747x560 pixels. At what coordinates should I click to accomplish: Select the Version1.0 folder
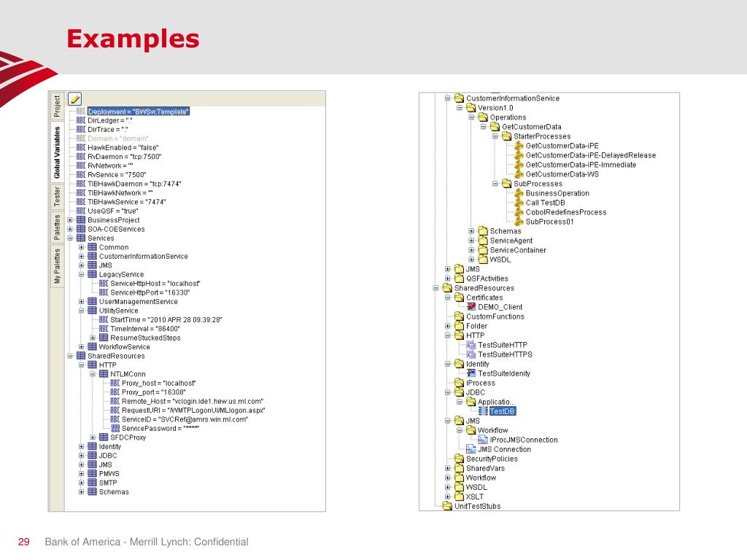point(495,108)
